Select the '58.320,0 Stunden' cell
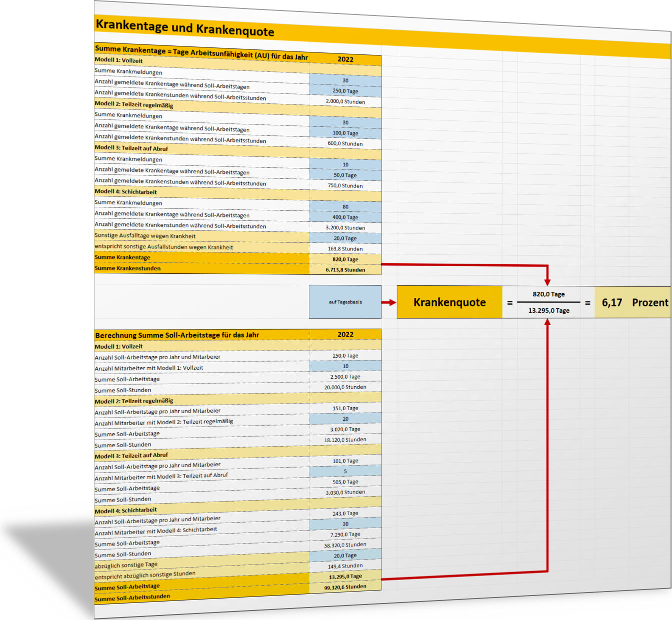The height and width of the screenshot is (620, 672). click(x=345, y=545)
